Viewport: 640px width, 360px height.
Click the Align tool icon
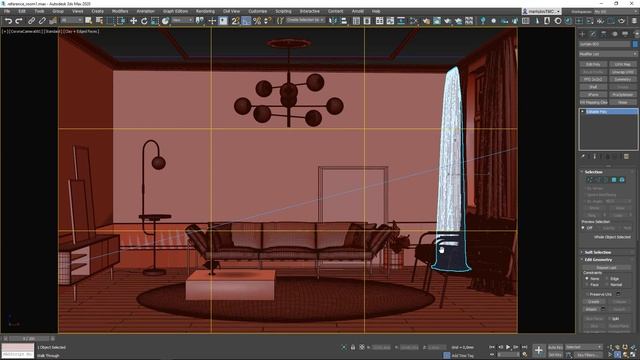[344, 20]
